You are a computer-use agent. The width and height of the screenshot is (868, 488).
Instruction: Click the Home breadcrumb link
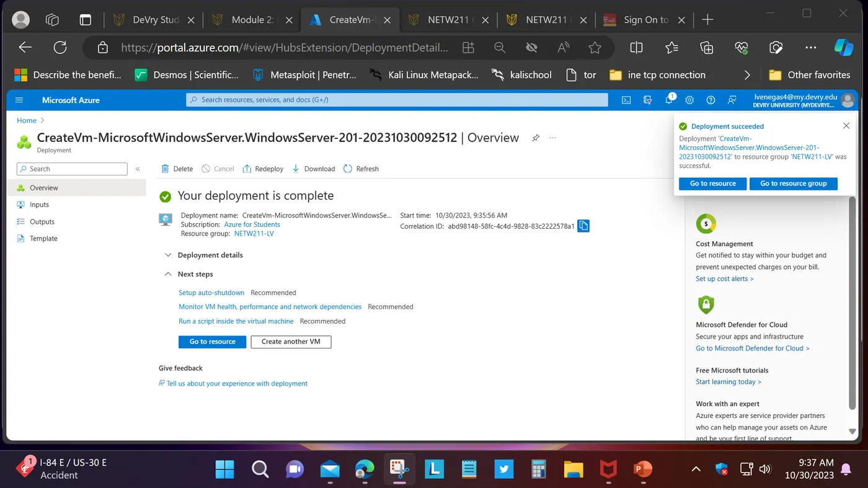click(27, 120)
